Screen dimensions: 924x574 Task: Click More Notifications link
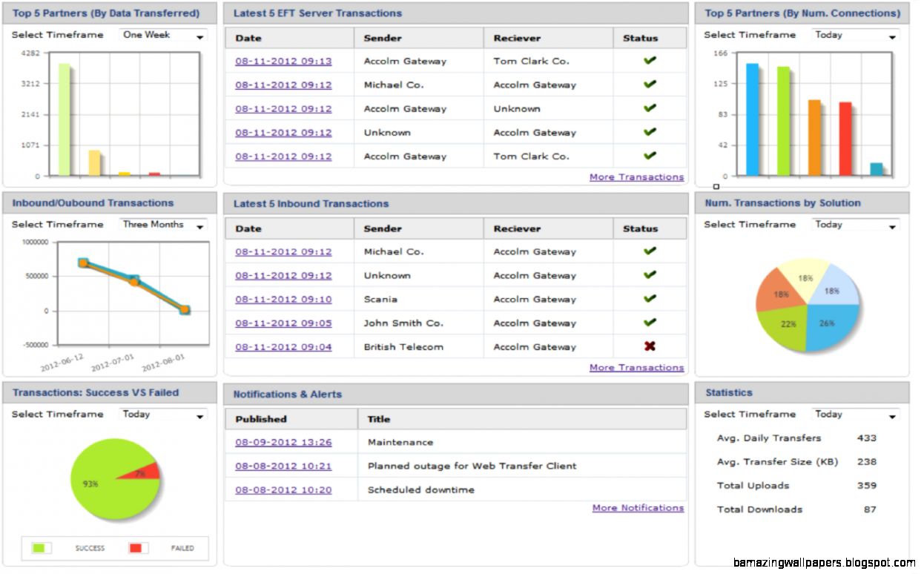pyautogui.click(x=638, y=508)
